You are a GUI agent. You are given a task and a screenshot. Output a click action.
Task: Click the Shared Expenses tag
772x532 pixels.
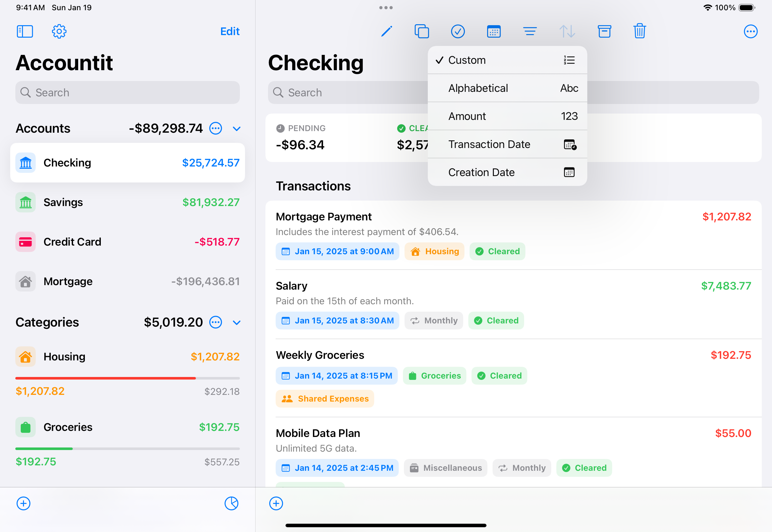[x=325, y=399]
